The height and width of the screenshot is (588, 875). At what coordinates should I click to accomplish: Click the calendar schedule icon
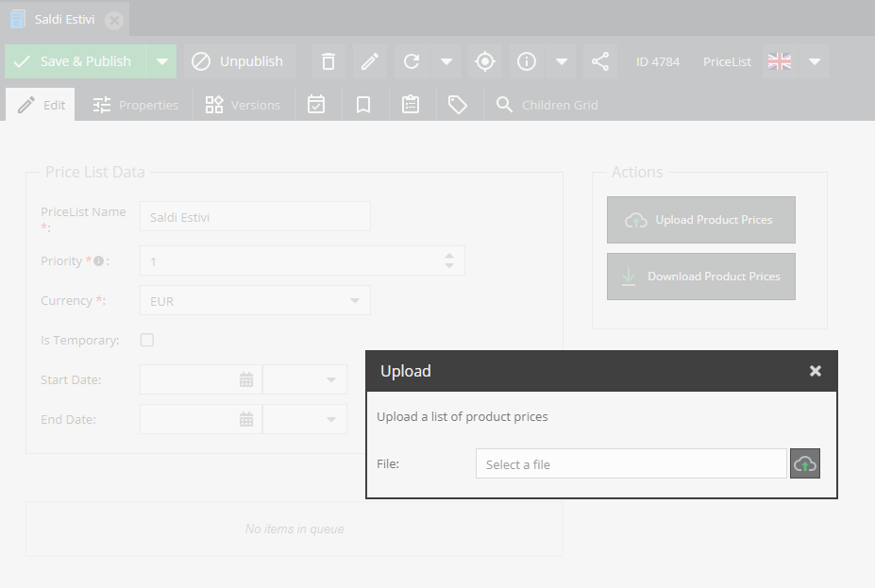[316, 104]
